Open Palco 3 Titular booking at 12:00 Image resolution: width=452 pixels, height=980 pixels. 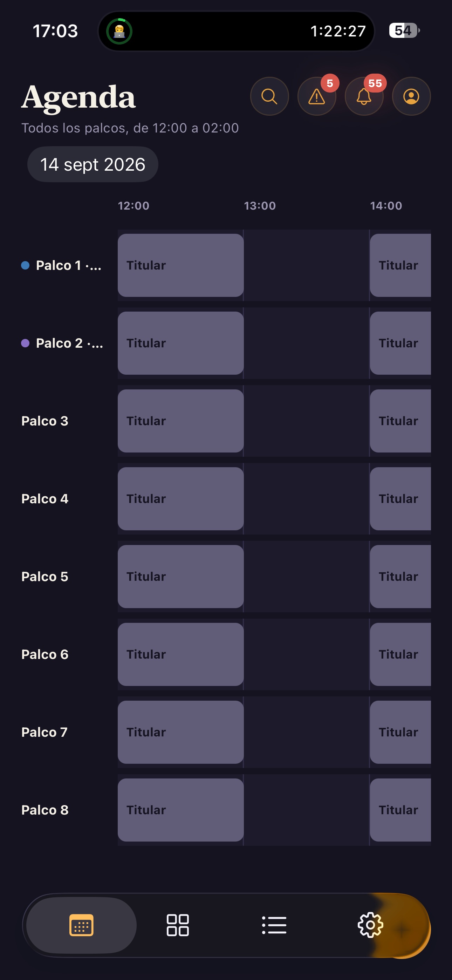tap(181, 421)
